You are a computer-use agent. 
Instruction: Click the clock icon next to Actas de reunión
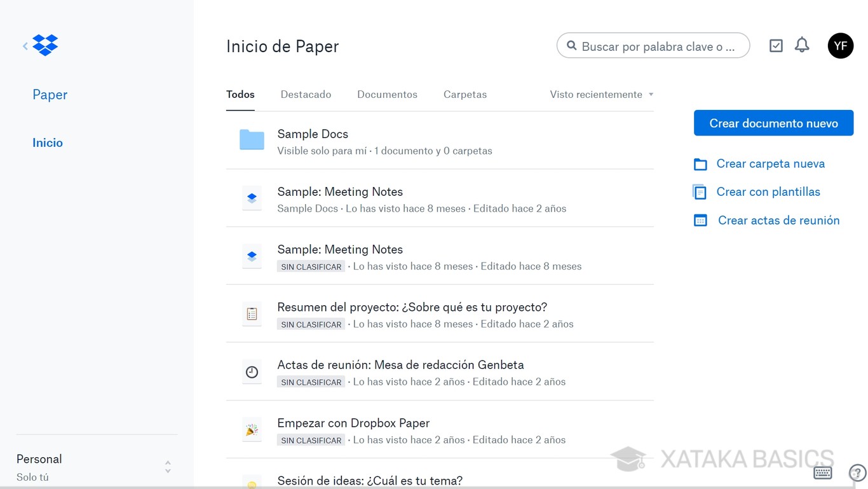pyautogui.click(x=252, y=372)
